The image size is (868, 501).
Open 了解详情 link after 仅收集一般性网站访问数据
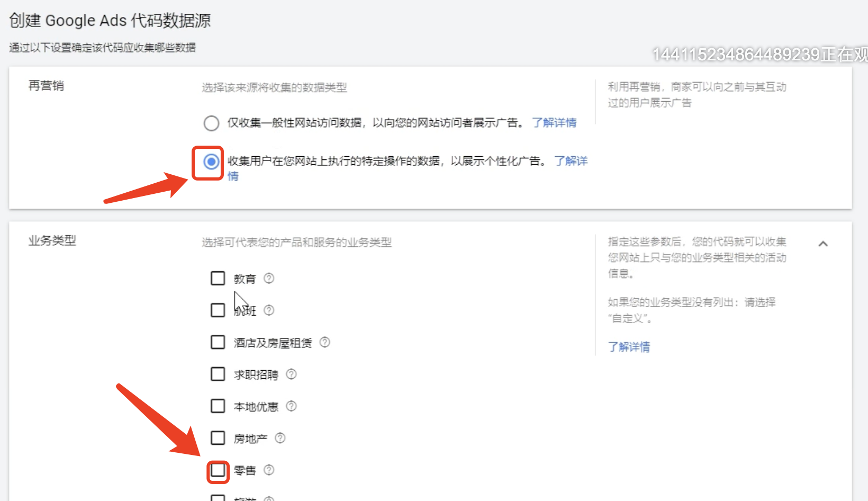coord(554,122)
